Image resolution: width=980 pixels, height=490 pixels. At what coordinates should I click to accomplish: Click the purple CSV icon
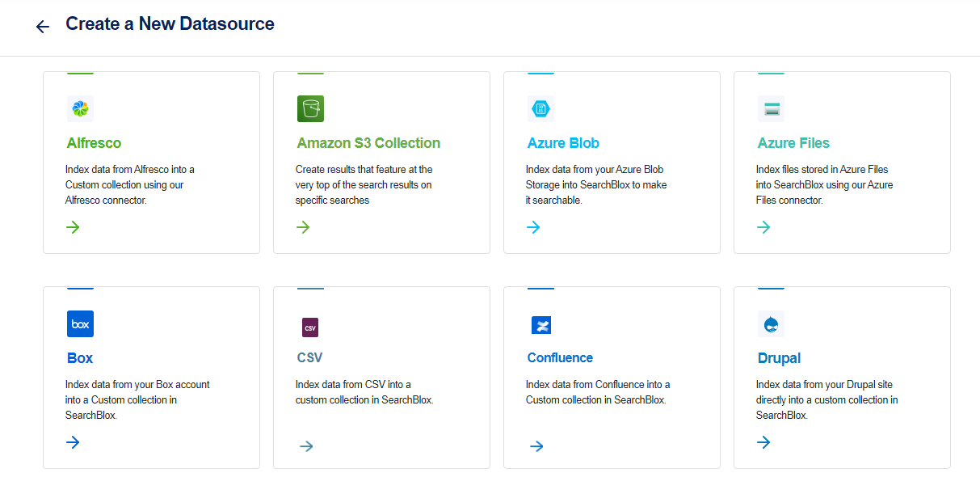coord(310,327)
